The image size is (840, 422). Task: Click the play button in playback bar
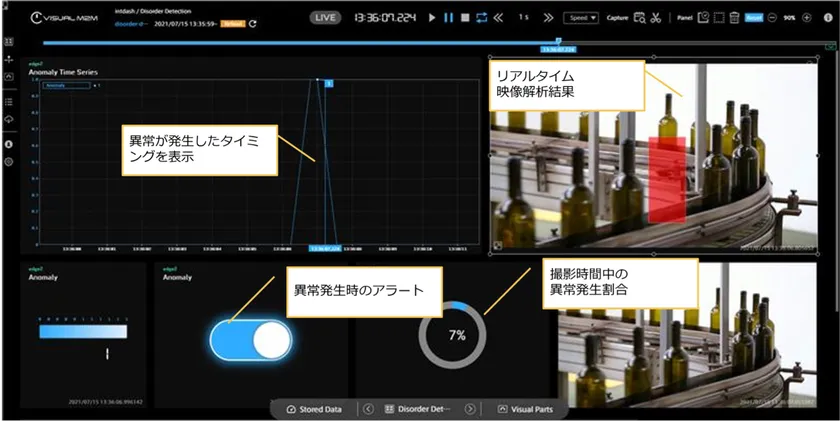pyautogui.click(x=431, y=17)
